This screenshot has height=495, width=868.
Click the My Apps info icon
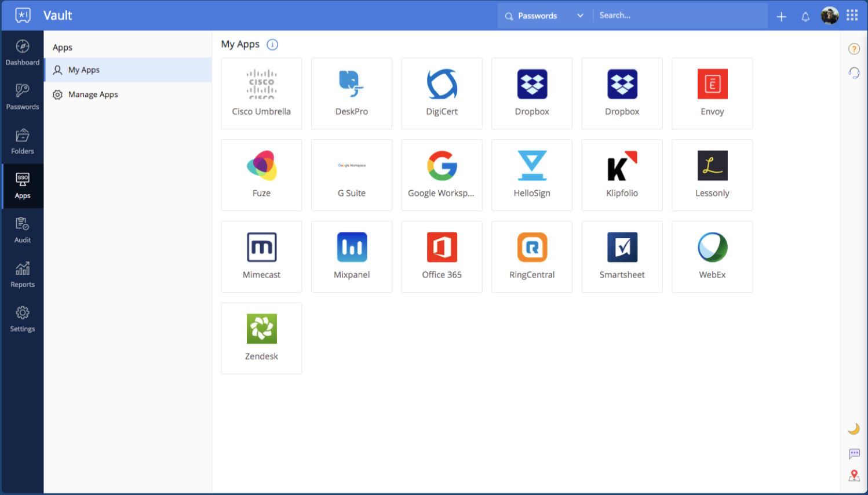point(272,45)
